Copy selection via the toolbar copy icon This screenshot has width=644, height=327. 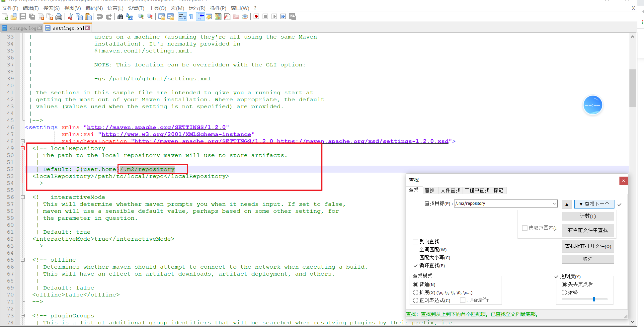click(79, 17)
